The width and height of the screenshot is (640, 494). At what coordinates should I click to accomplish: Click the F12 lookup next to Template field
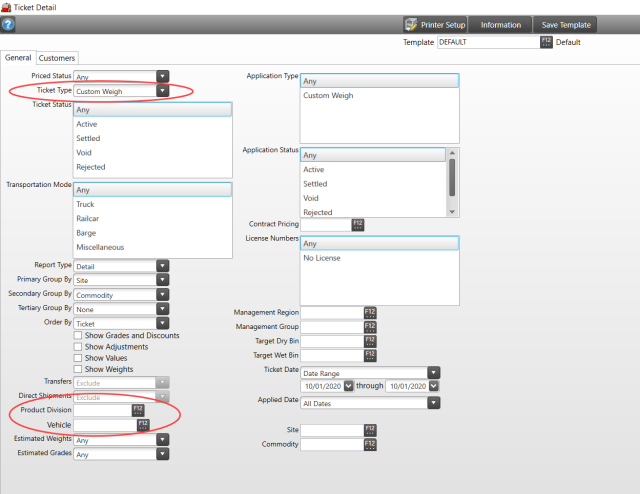(546, 42)
